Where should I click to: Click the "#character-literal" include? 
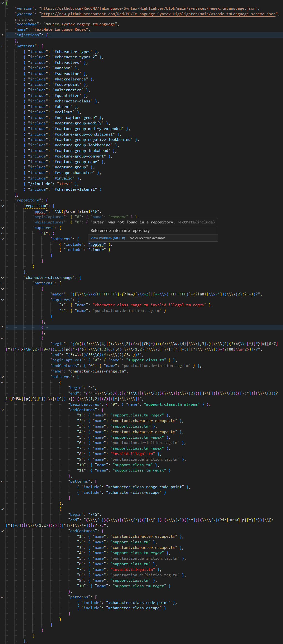click(75, 189)
